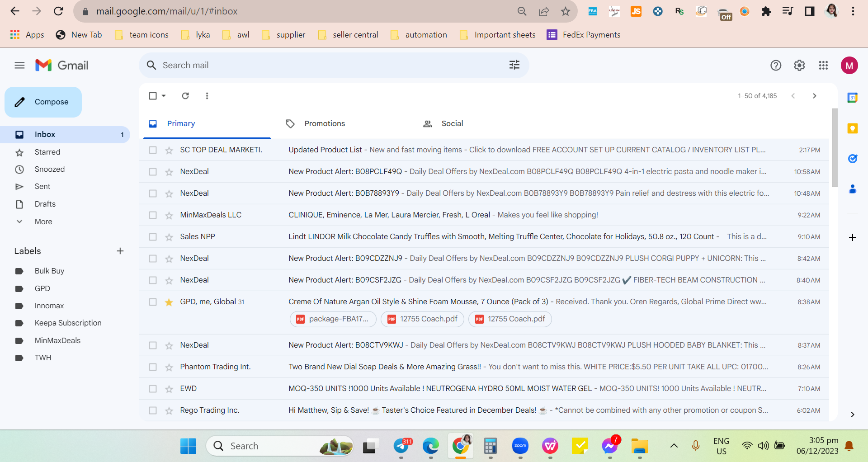Open Gmail settings gear icon

tap(799, 66)
